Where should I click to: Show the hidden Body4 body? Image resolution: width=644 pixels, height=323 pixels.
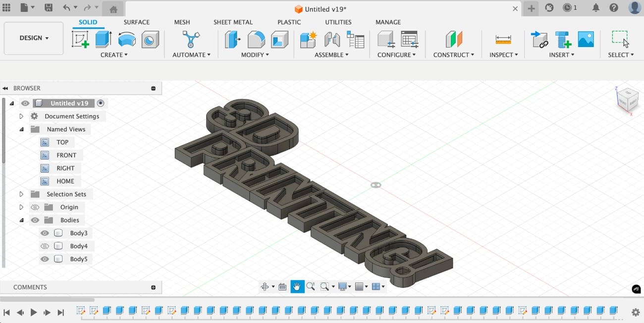point(45,246)
